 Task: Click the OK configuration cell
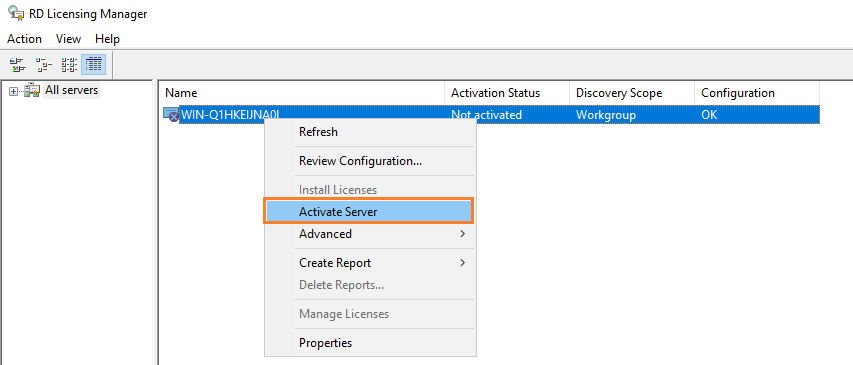(709, 115)
